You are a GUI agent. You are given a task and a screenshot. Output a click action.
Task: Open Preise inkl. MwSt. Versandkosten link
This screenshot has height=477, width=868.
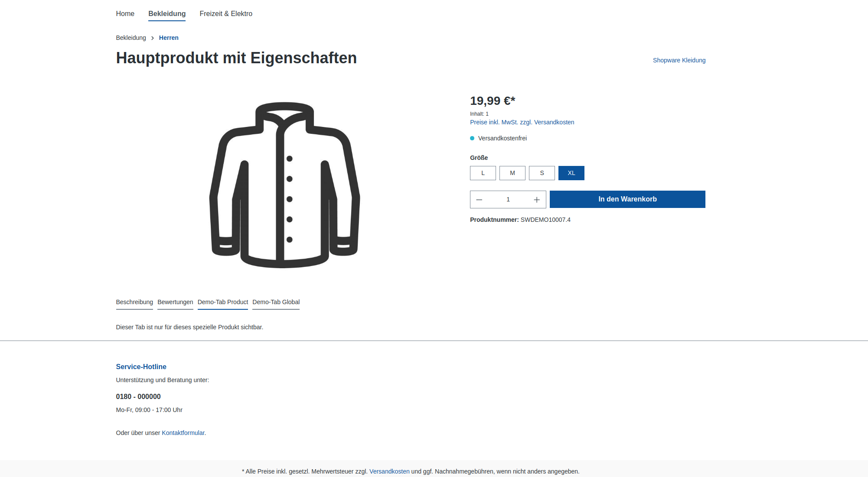[522, 122]
